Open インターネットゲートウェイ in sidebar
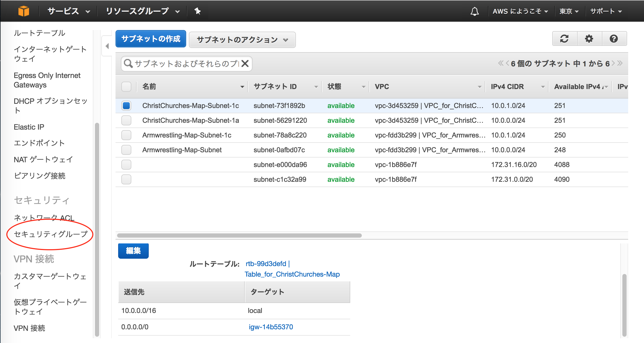The image size is (644, 343). [x=50, y=54]
